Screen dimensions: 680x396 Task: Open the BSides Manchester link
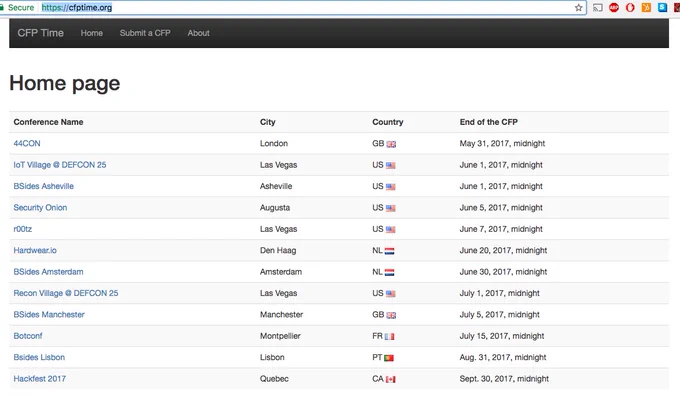pos(49,314)
